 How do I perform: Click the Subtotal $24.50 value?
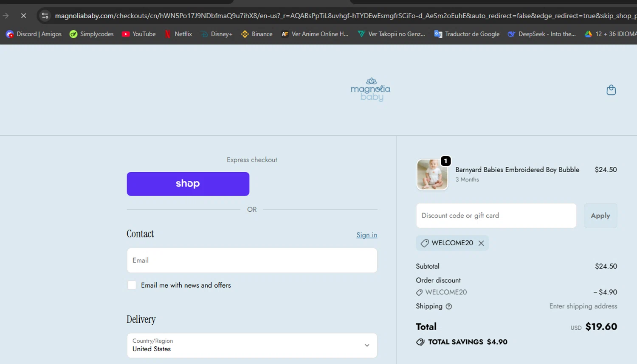606,266
